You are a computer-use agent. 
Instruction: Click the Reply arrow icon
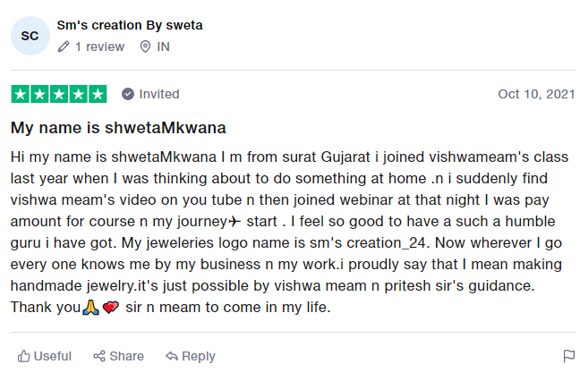click(x=172, y=356)
